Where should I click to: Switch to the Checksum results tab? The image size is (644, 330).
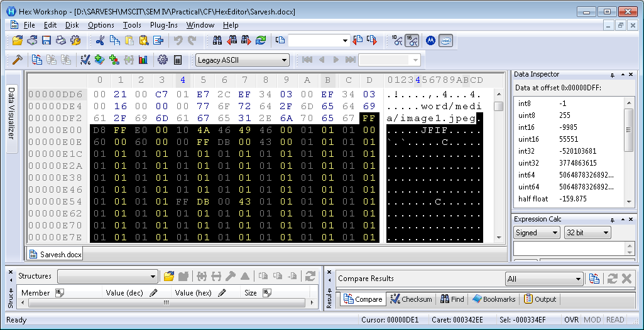tap(411, 299)
